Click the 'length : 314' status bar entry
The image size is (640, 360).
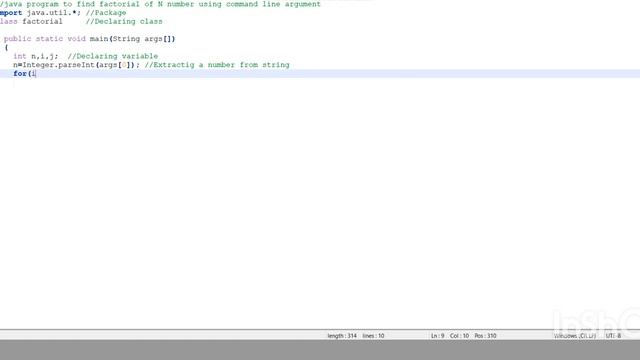[x=342, y=336]
